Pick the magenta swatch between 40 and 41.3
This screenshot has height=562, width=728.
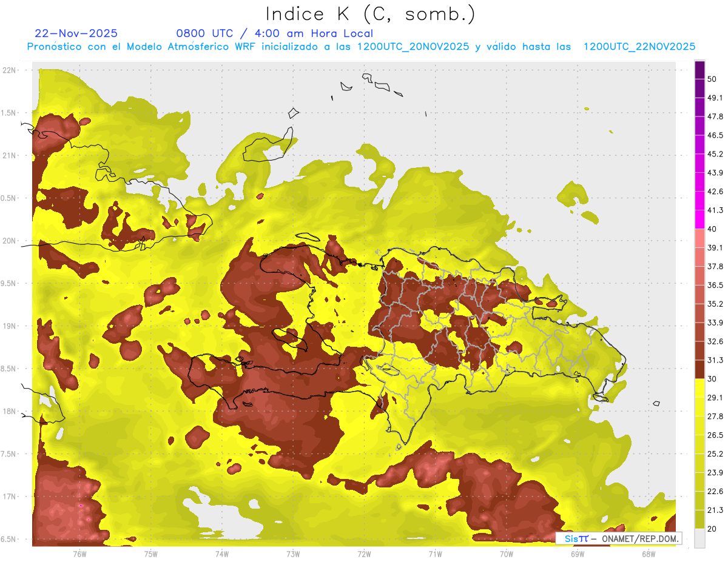click(700, 219)
